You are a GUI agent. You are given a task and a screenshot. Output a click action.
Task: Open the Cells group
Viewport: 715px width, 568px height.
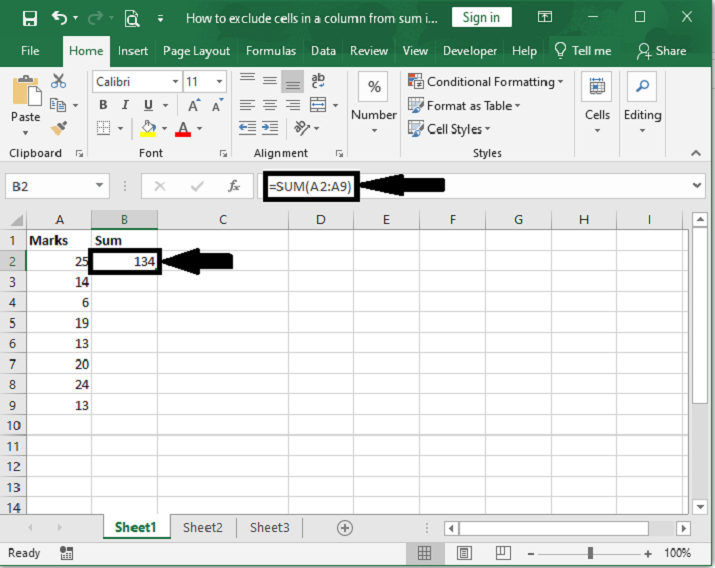click(x=597, y=103)
